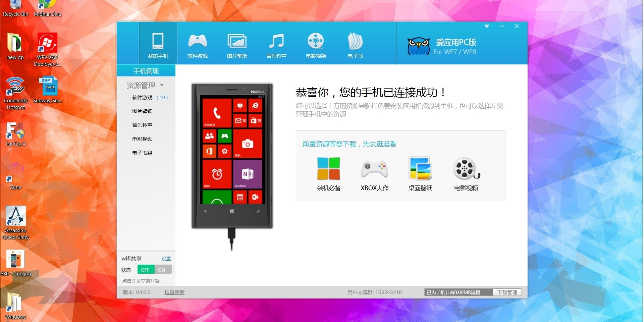Open 桌面壁纸 pictures icon

pyautogui.click(x=420, y=168)
